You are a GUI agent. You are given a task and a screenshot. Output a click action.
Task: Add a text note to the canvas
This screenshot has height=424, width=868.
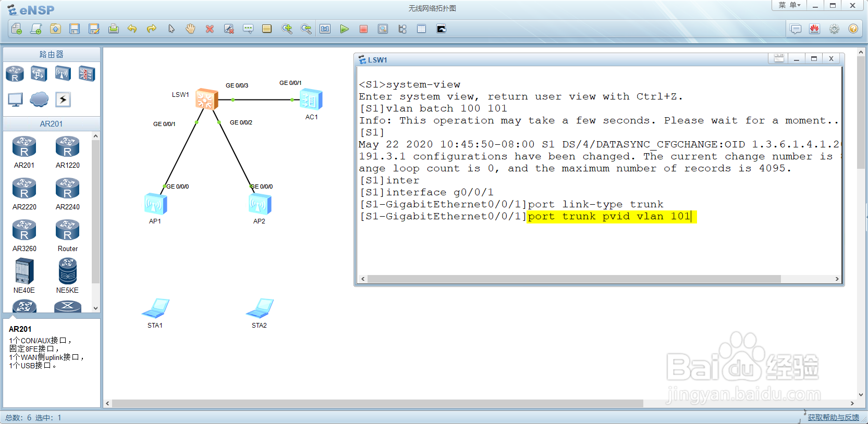(248, 29)
